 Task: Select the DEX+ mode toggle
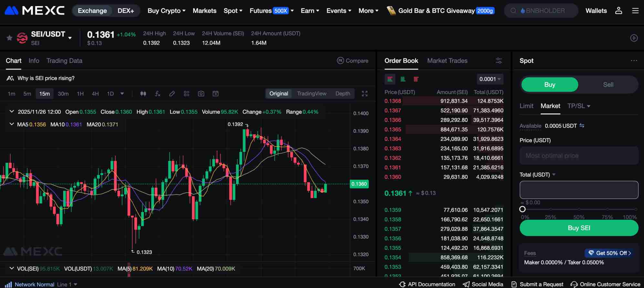tap(126, 11)
